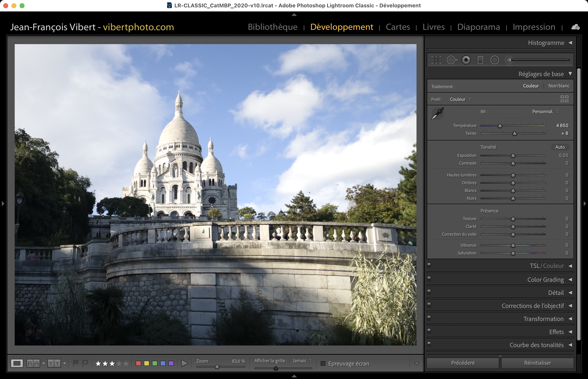Choose the Radial Filter tool

point(494,60)
